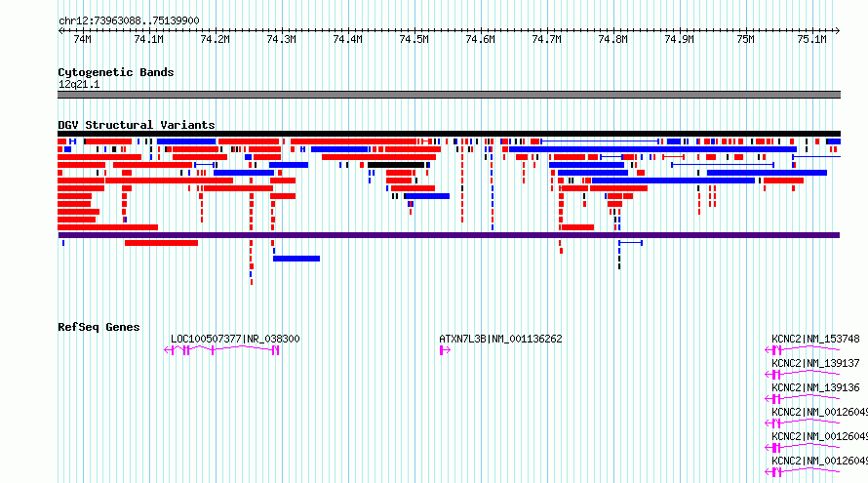Click the blue variant bar below the purple bar
The image size is (868, 483).
coord(296,259)
